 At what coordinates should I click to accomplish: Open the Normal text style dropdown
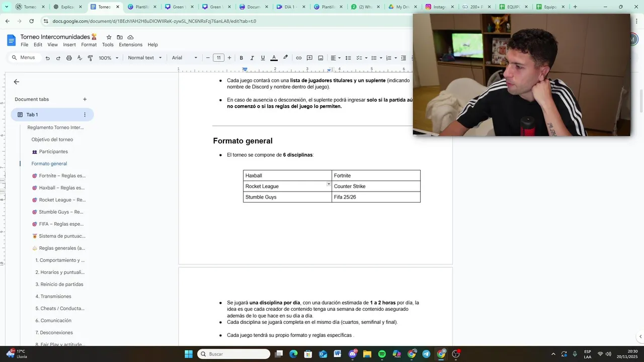coord(145,58)
